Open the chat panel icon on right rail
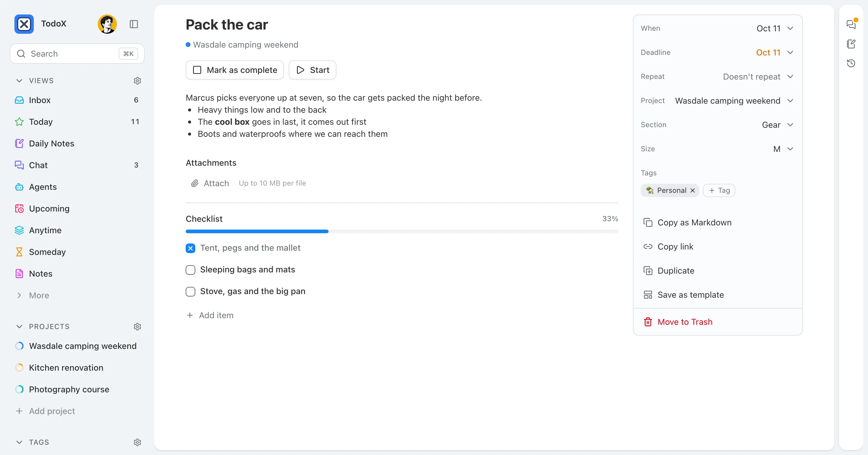Image resolution: width=868 pixels, height=455 pixels. pos(851,24)
